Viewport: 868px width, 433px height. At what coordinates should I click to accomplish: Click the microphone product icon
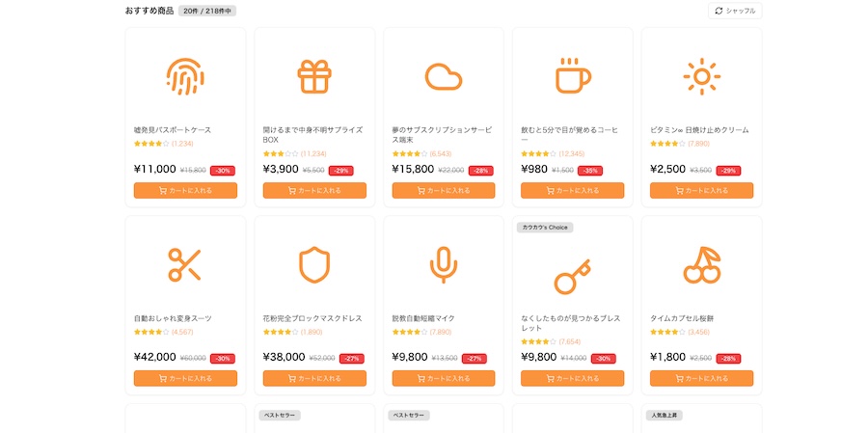pyautogui.click(x=443, y=264)
